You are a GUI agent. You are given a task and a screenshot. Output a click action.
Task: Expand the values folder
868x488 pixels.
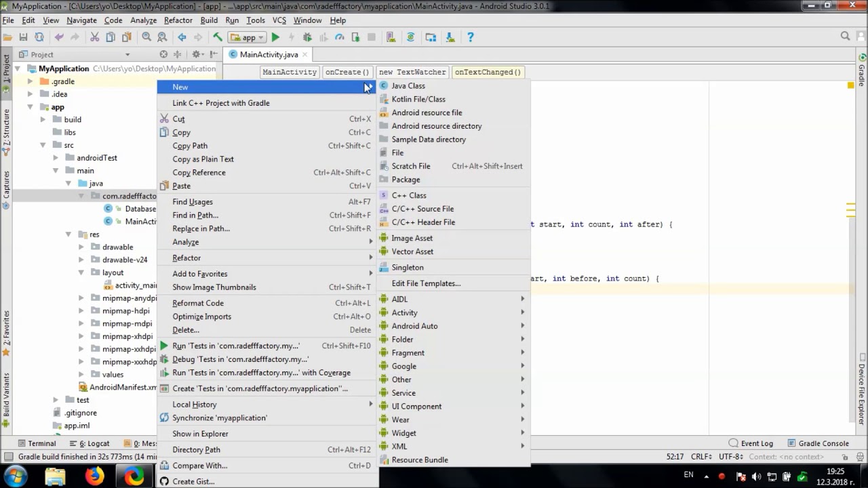coord(81,374)
